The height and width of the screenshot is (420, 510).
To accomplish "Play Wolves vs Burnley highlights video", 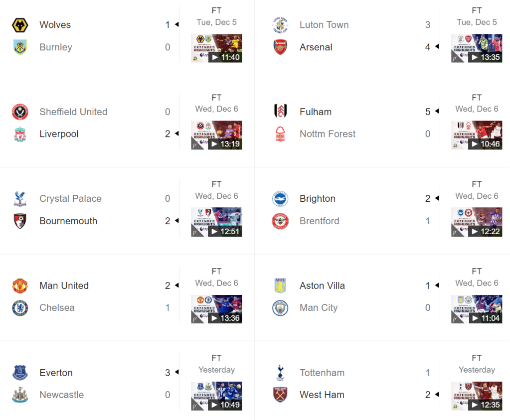I will (216, 48).
